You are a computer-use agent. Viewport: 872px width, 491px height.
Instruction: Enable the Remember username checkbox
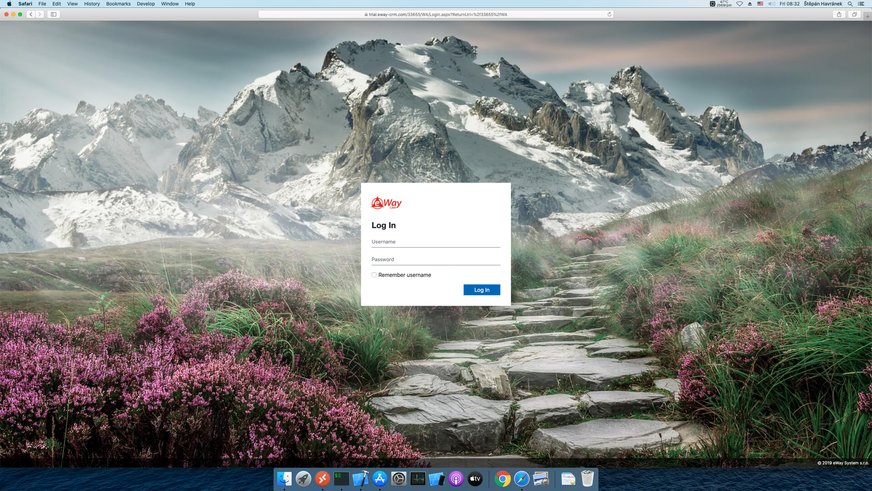(x=374, y=274)
